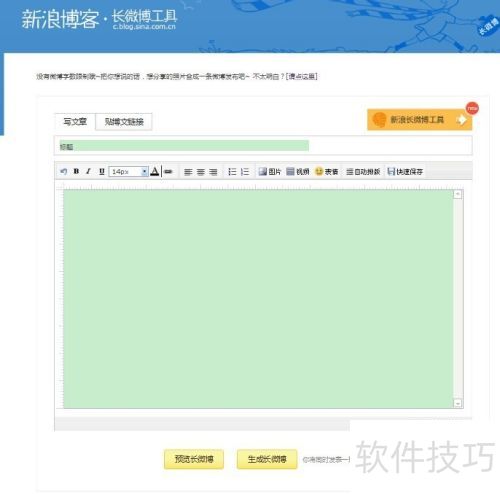Click the 预览长微博 preview button
The image size is (500, 494).
(x=194, y=459)
